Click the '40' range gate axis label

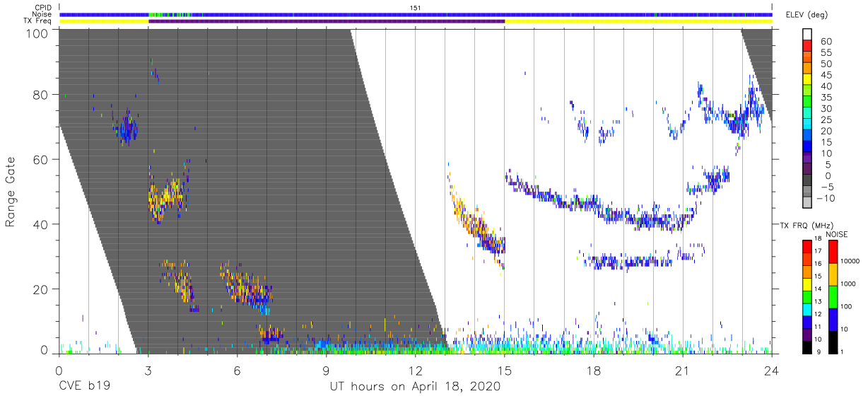click(x=40, y=224)
